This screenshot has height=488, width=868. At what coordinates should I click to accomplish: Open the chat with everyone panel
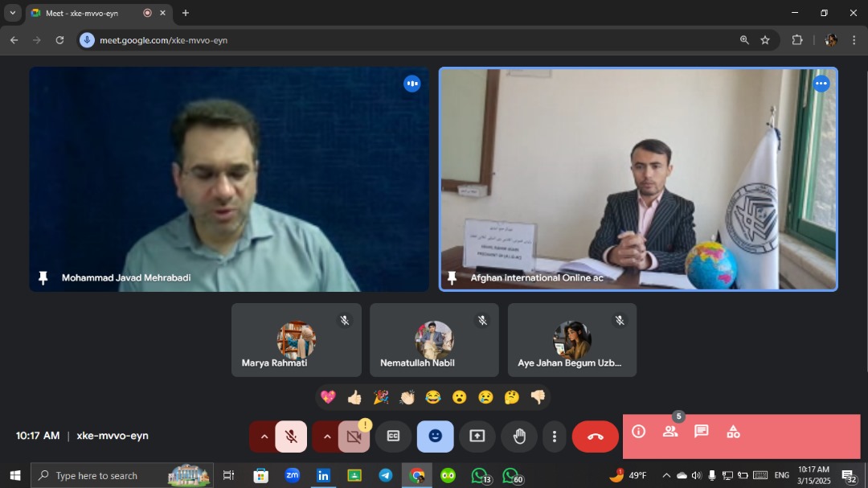(x=701, y=432)
